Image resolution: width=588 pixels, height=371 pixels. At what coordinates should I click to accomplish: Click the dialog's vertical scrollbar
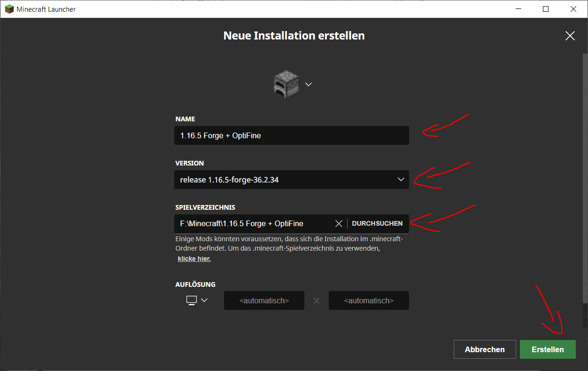pos(585,179)
